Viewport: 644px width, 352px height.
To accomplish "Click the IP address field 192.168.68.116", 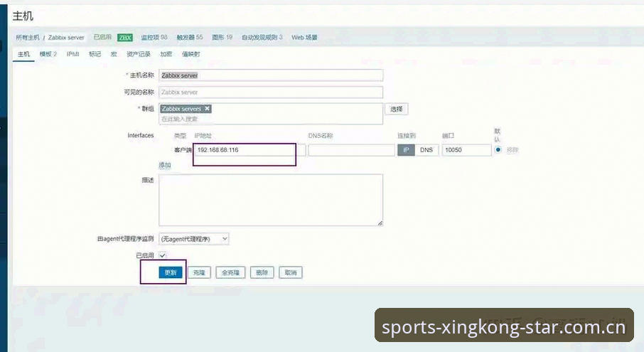I will coord(249,150).
